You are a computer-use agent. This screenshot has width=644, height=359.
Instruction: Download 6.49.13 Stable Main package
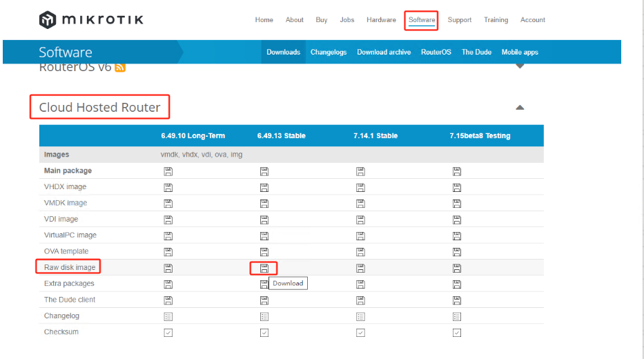pyautogui.click(x=264, y=171)
